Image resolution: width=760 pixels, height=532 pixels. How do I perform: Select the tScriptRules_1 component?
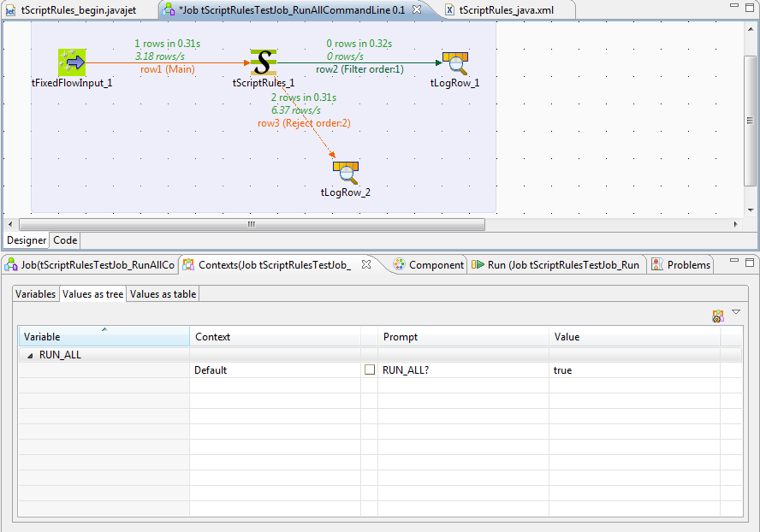263,62
